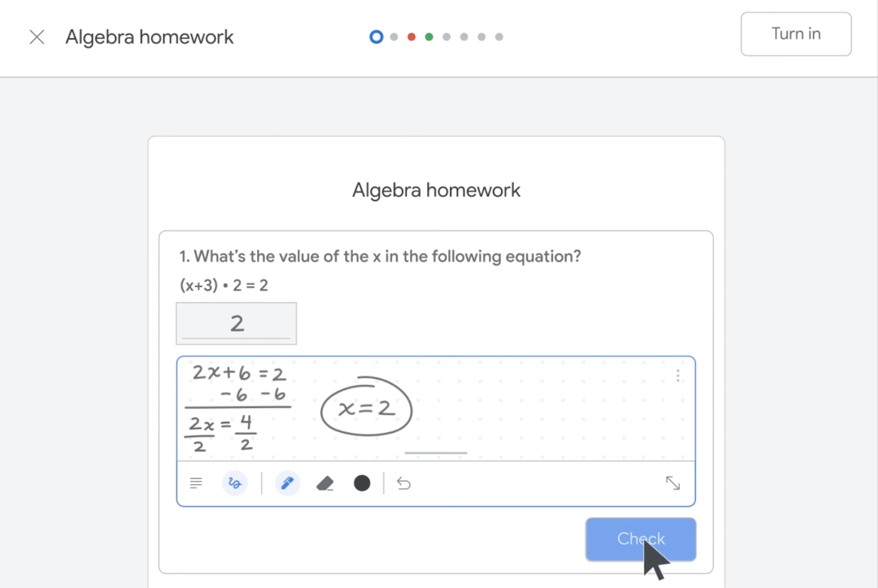Select the Eraser tool
This screenshot has height=588, width=878.
click(x=325, y=483)
